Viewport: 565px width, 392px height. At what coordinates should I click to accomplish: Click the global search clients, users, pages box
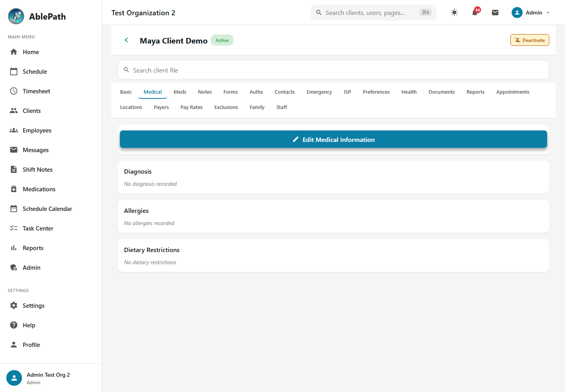point(374,13)
